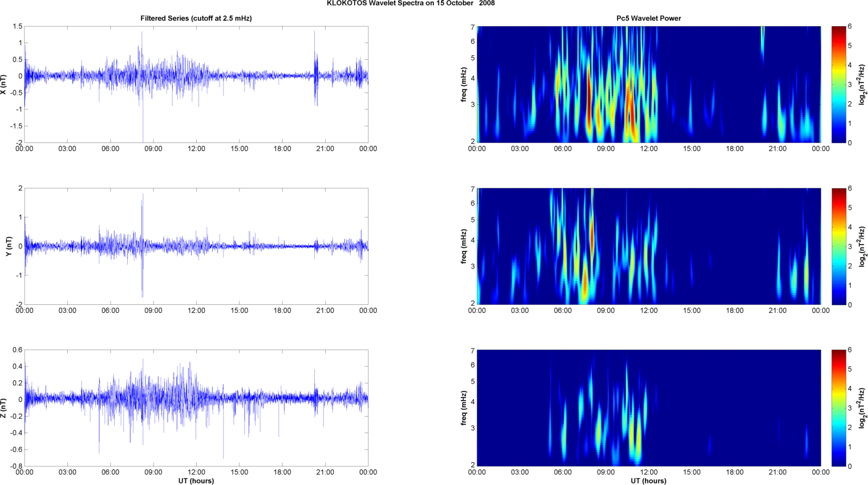Click the log2(nT²/Hz) label beside the top colorbar
Screen dimensions: 868x485
coord(863,84)
